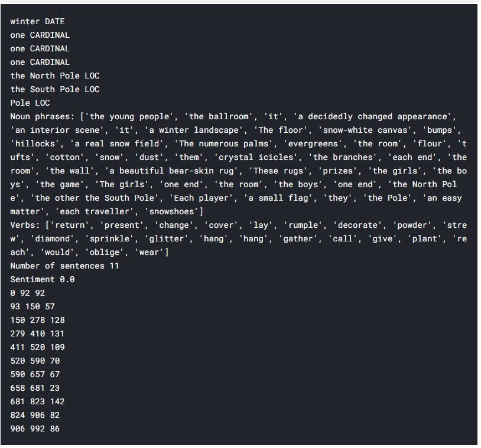This screenshot has height=448, width=481.
Task: Click the "the North Pole LOC" entity line
Action: coord(55,76)
